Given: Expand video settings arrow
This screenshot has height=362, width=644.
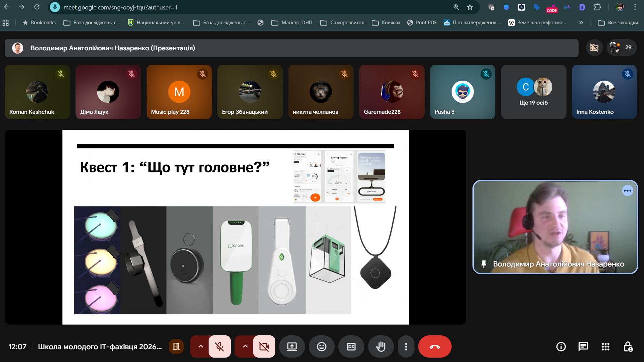Looking at the screenshot, I should (x=245, y=346).
